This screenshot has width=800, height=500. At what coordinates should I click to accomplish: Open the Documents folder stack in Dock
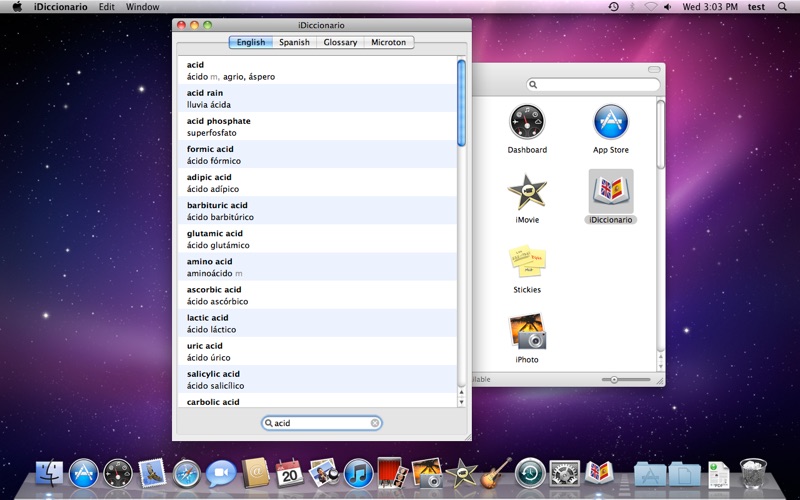tap(684, 473)
